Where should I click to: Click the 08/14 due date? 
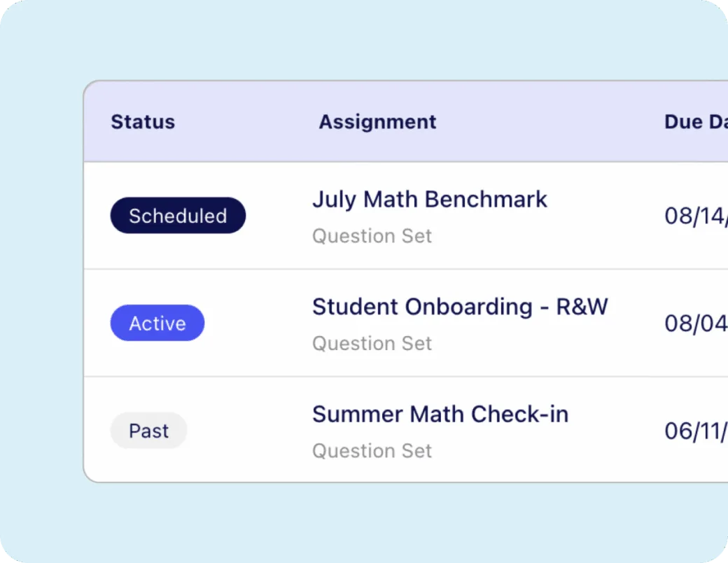(x=695, y=216)
